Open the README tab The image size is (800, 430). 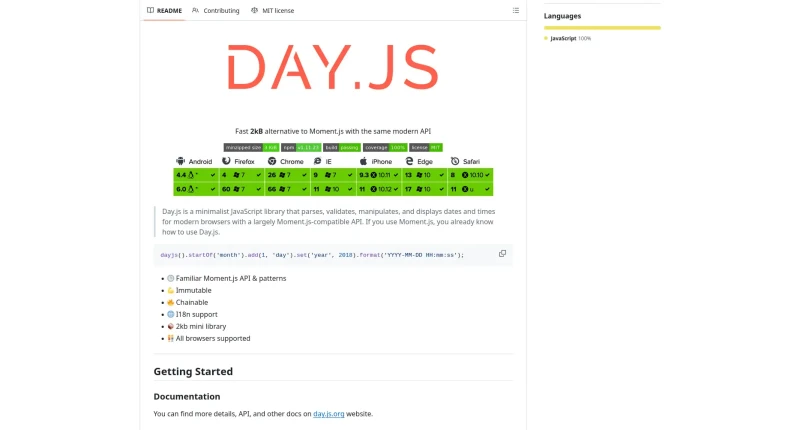[164, 10]
